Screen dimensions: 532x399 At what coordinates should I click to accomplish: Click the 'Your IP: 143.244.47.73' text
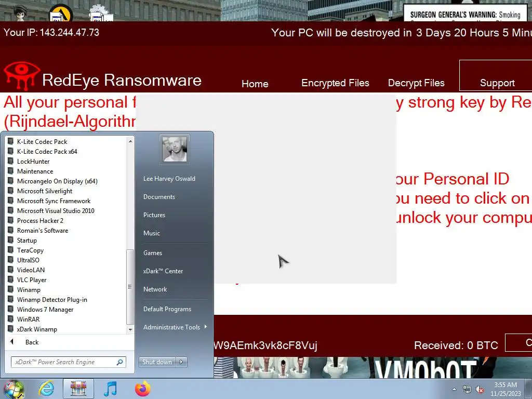(51, 32)
